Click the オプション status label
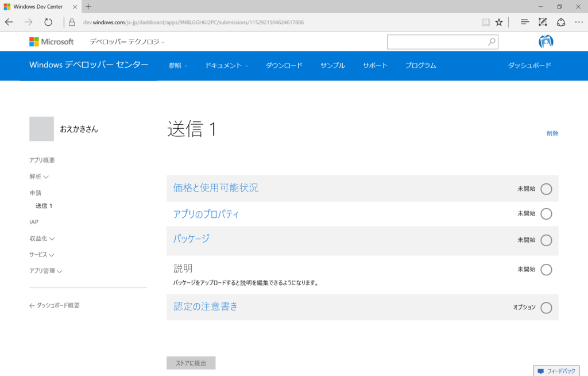This screenshot has height=376, width=588. coord(524,307)
